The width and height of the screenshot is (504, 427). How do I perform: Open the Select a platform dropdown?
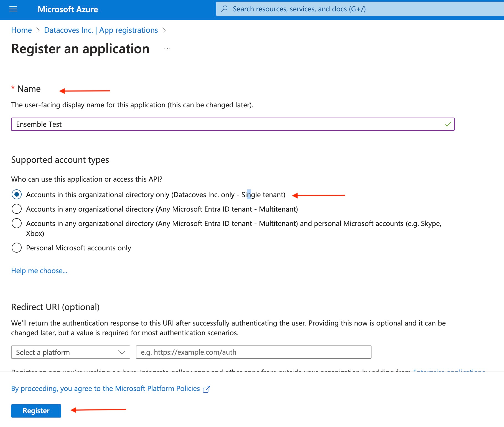pyautogui.click(x=71, y=352)
